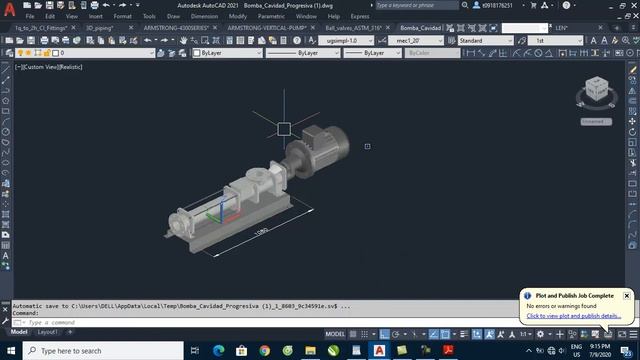This screenshot has width=640, height=360.
Task: Switch to the ARMSTRONG-VERTICAL-PUMP tab
Action: pyautogui.click(x=267, y=28)
